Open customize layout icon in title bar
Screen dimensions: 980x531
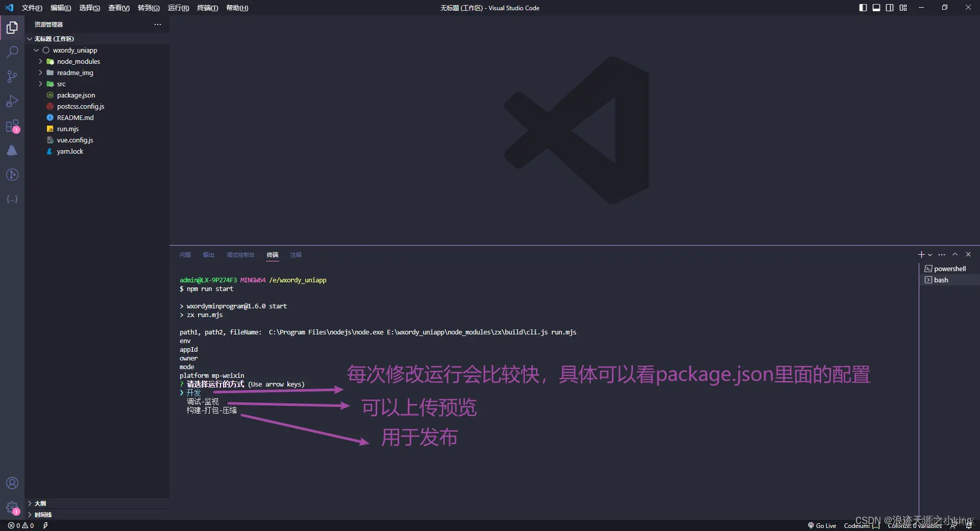coord(903,8)
